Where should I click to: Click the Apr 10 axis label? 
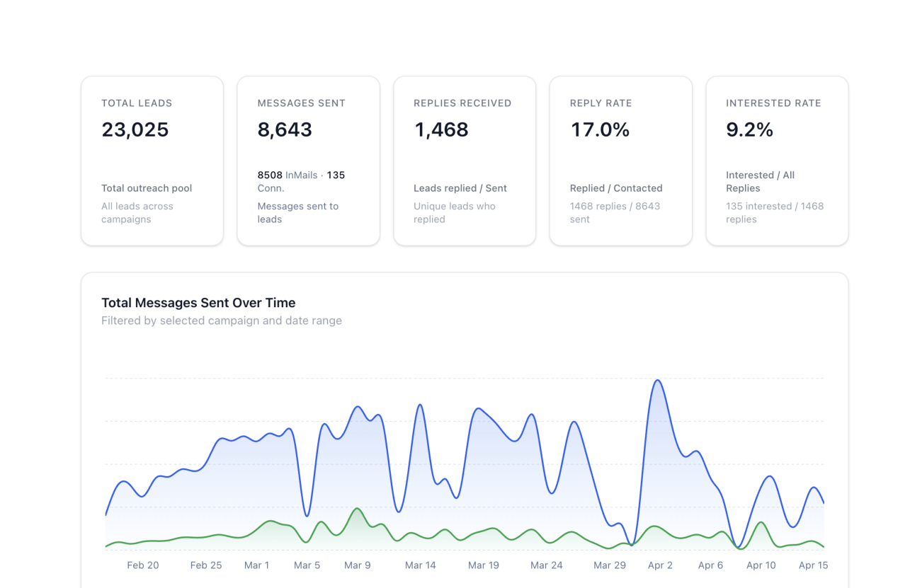[x=761, y=565]
